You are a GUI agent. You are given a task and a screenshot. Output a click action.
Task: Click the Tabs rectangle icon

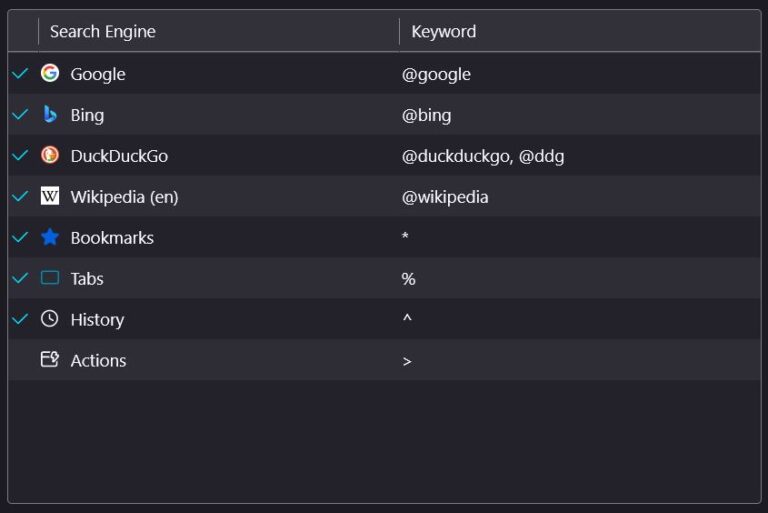pyautogui.click(x=50, y=279)
